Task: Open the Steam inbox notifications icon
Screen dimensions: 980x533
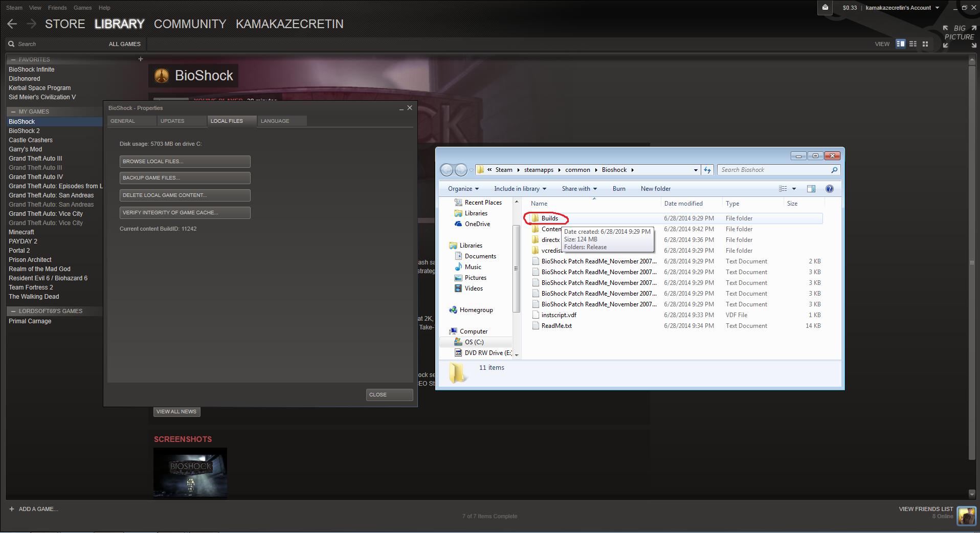Action: pos(825,8)
